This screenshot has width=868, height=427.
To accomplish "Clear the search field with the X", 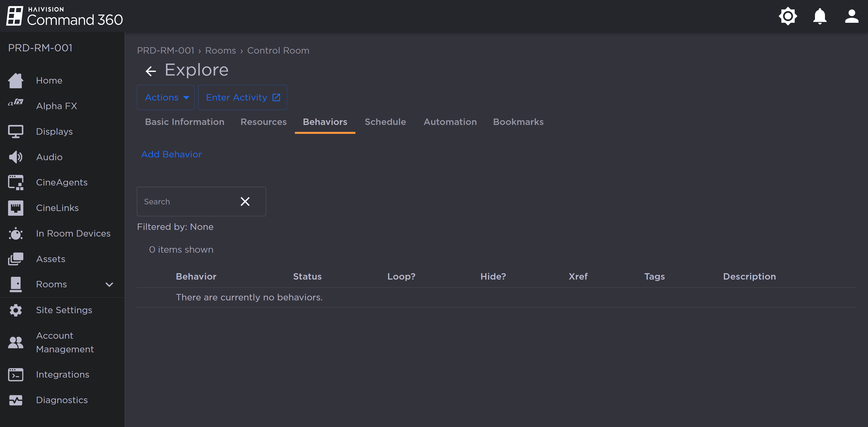I will [245, 201].
